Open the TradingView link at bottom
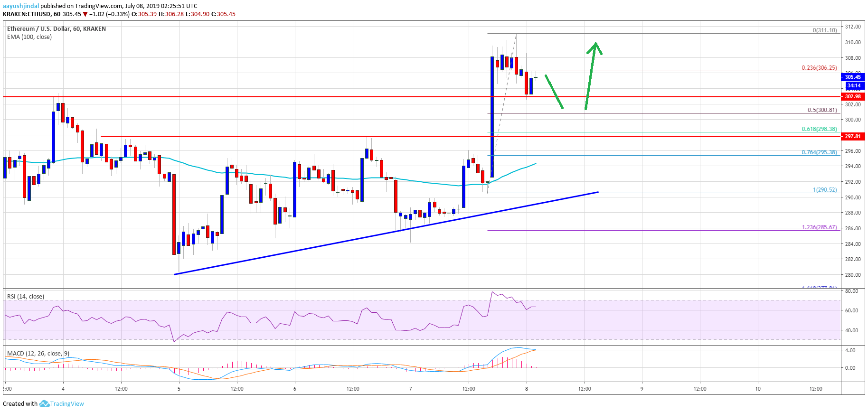 (67, 404)
